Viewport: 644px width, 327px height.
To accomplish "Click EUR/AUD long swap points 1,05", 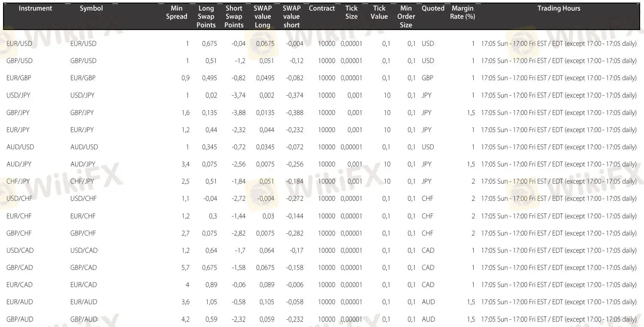I will (211, 302).
